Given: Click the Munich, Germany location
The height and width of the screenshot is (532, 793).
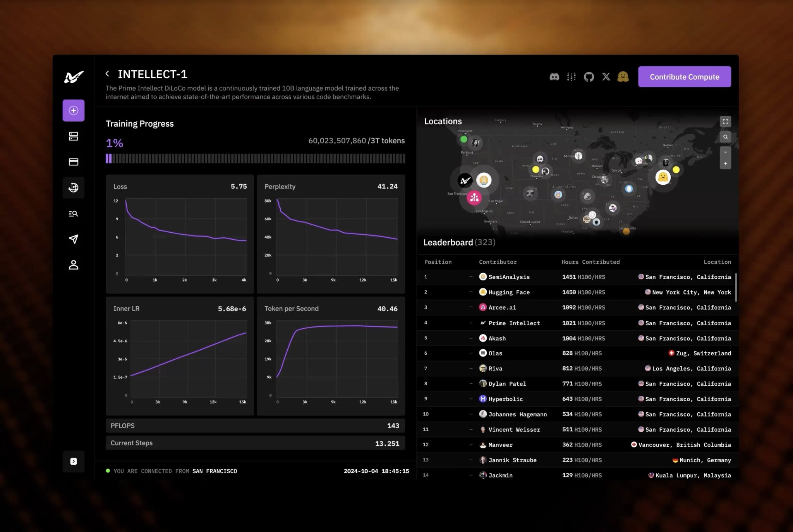Looking at the screenshot, I should pyautogui.click(x=702, y=460).
